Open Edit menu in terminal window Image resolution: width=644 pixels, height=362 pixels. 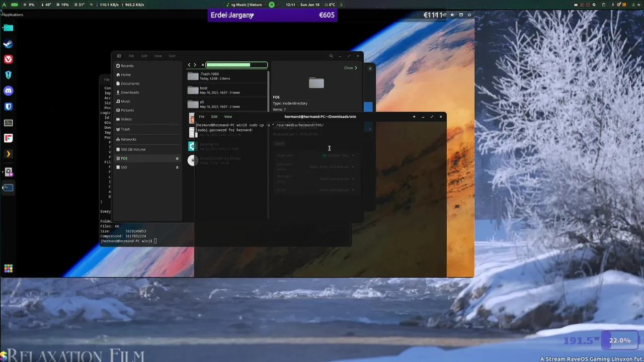pyautogui.click(x=214, y=117)
